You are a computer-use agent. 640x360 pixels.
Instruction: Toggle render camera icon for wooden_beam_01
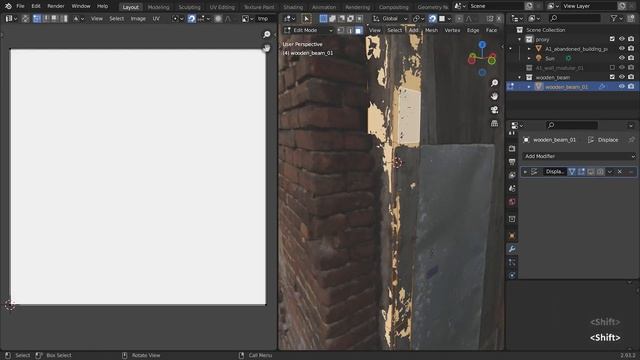click(x=631, y=87)
